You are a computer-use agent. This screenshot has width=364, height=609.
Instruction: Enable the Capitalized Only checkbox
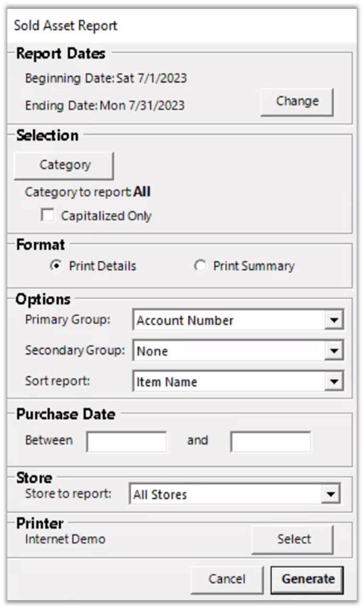[x=48, y=215]
